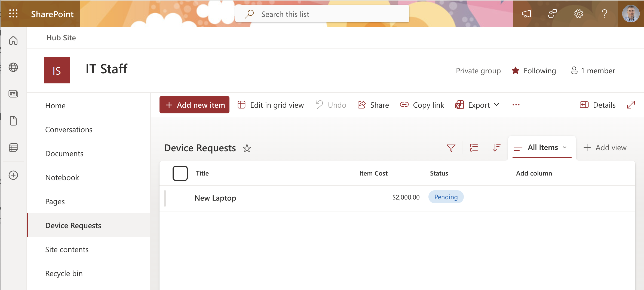Expand the All Items view dropdown
644x290 pixels.
[542, 147]
